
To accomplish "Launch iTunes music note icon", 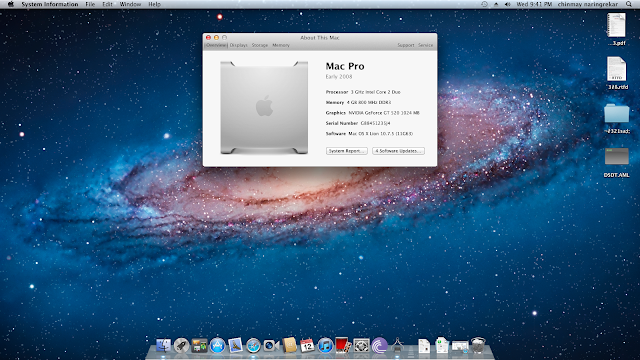I will tap(325, 346).
